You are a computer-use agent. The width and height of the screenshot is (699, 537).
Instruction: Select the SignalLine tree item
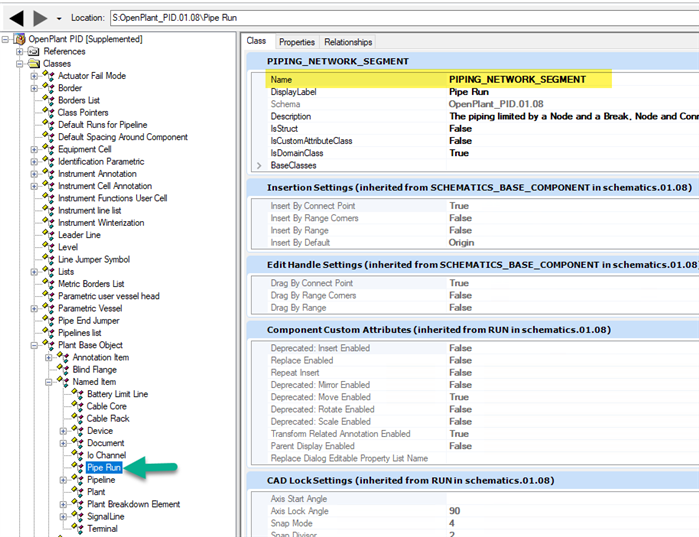pyautogui.click(x=106, y=517)
